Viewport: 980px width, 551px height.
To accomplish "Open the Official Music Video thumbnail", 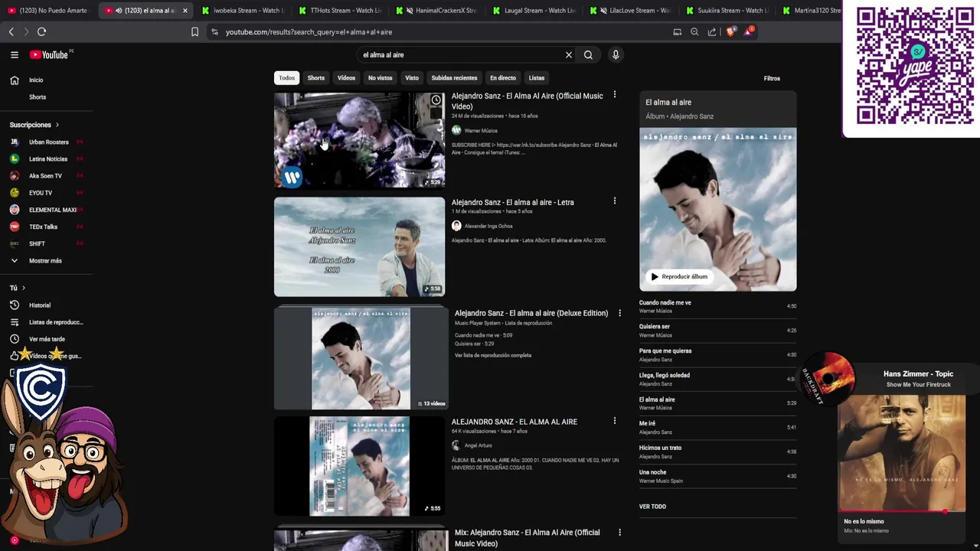I will [x=359, y=140].
